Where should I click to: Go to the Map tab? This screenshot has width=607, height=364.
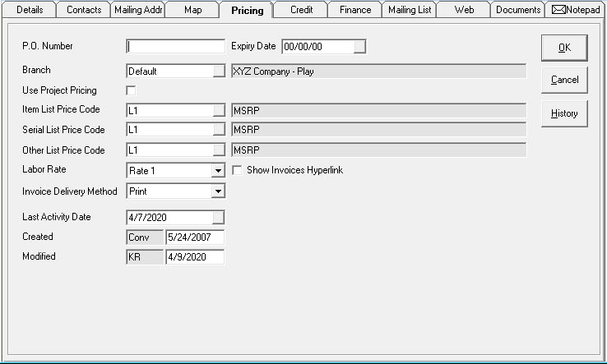[x=192, y=10]
